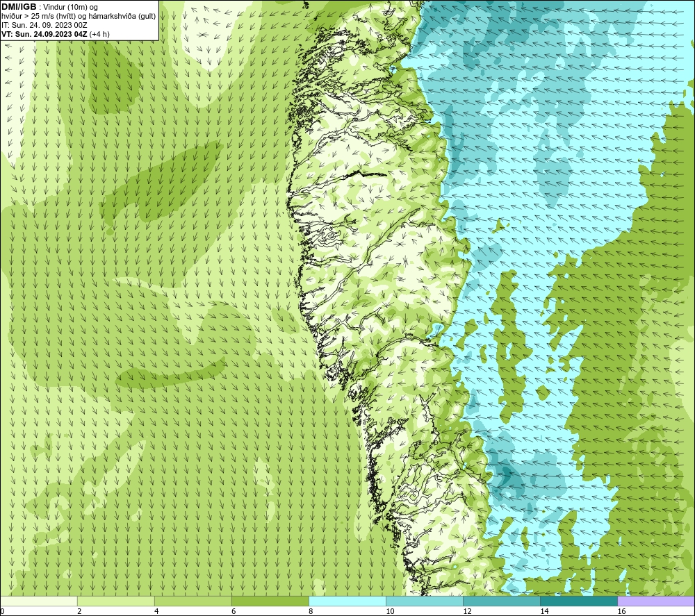
Task: Click legend tick label '14'
Action: click(x=544, y=612)
